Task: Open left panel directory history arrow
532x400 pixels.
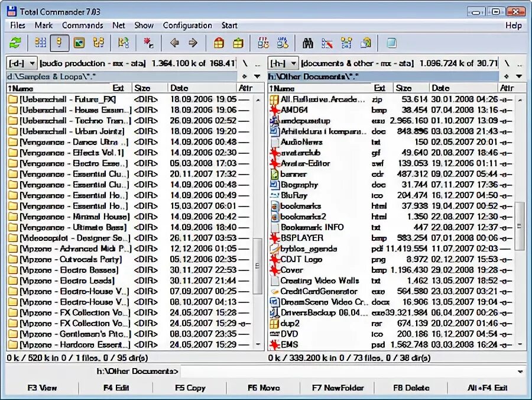Action: tap(257, 77)
